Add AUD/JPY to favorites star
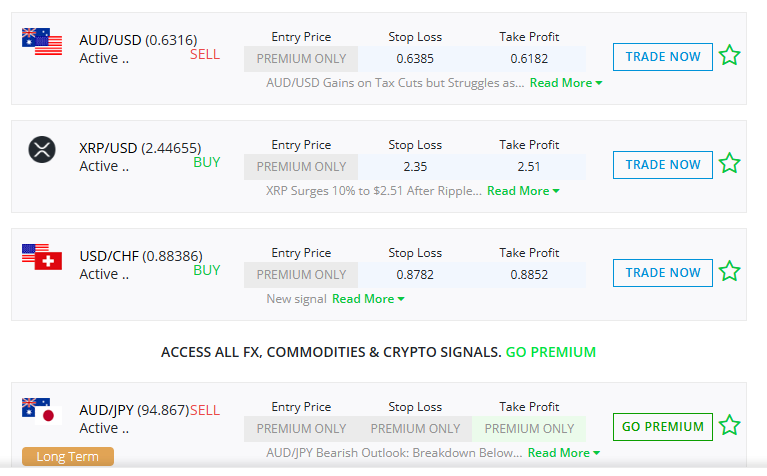Screen dimensions: 767x476 coord(730,426)
